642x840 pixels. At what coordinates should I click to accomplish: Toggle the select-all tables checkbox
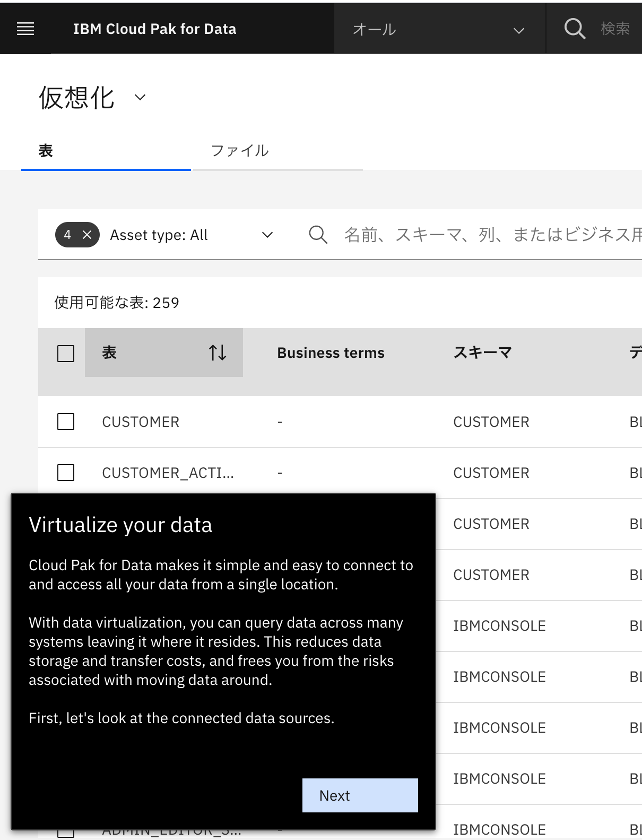pyautogui.click(x=66, y=354)
